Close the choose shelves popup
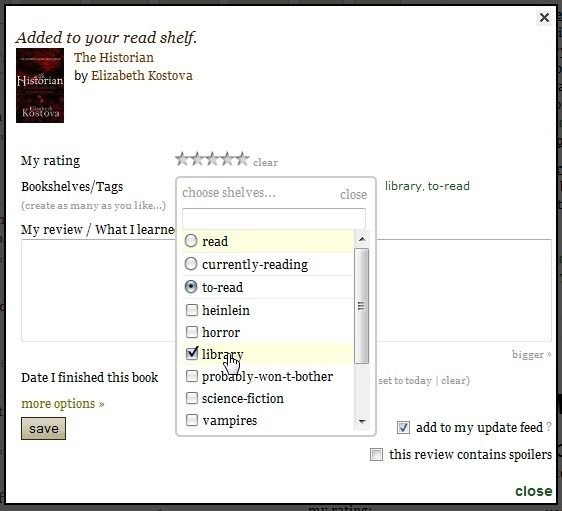 tap(353, 195)
